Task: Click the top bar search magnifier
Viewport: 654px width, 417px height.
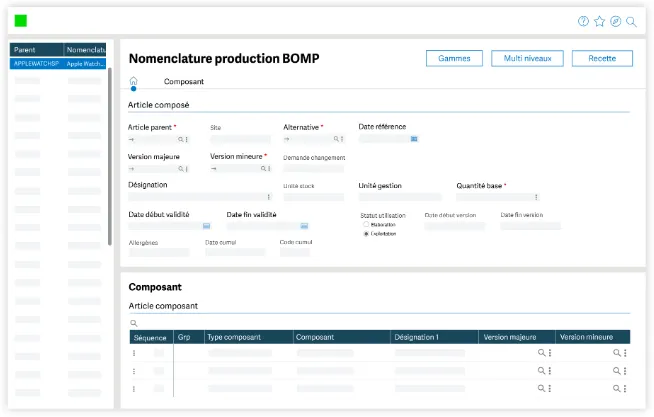Action: [631, 22]
